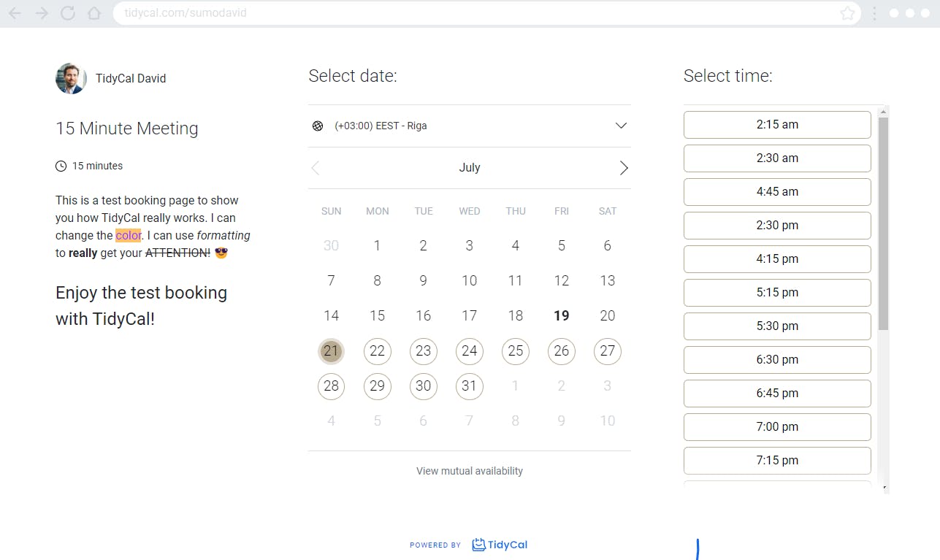Go to next month with right chevron
This screenshot has width=940, height=560.
click(x=624, y=168)
